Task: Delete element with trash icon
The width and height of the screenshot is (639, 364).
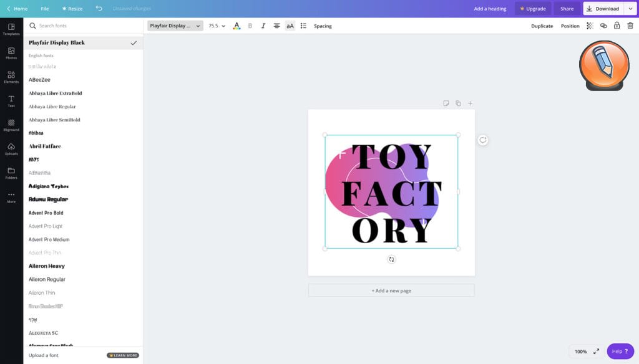Action: click(x=630, y=26)
